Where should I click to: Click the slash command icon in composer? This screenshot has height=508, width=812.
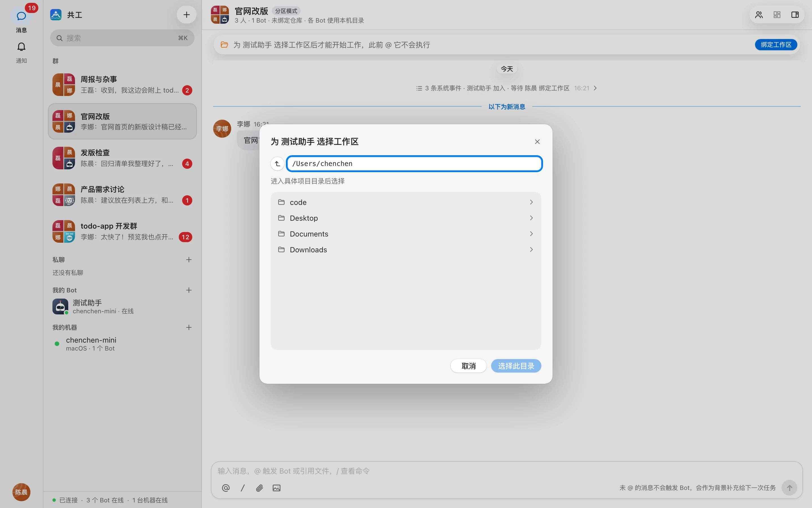(242, 488)
